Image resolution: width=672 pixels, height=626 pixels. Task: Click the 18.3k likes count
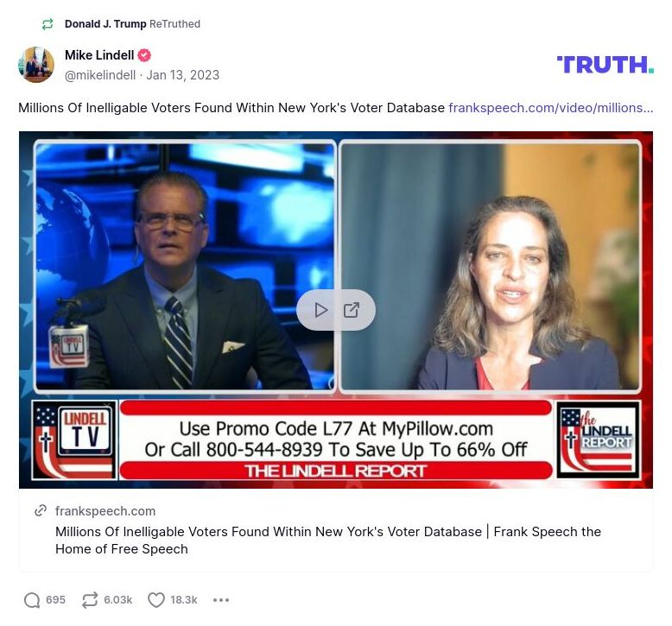pyautogui.click(x=184, y=600)
